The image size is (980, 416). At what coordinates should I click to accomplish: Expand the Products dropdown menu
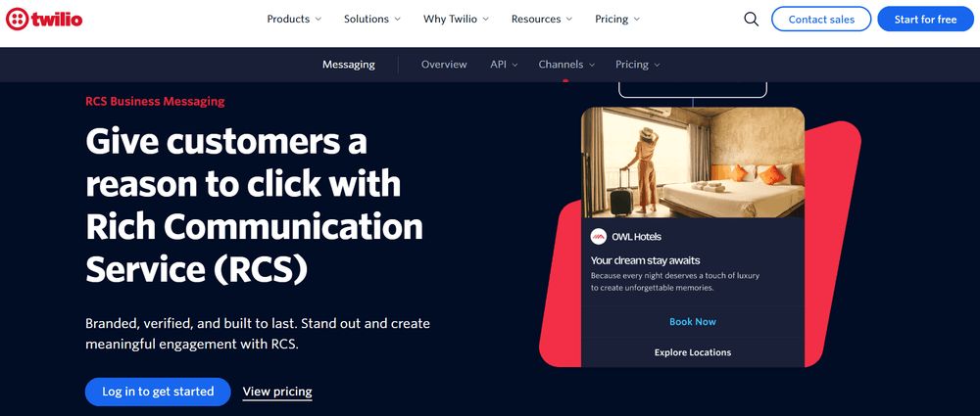tap(294, 19)
